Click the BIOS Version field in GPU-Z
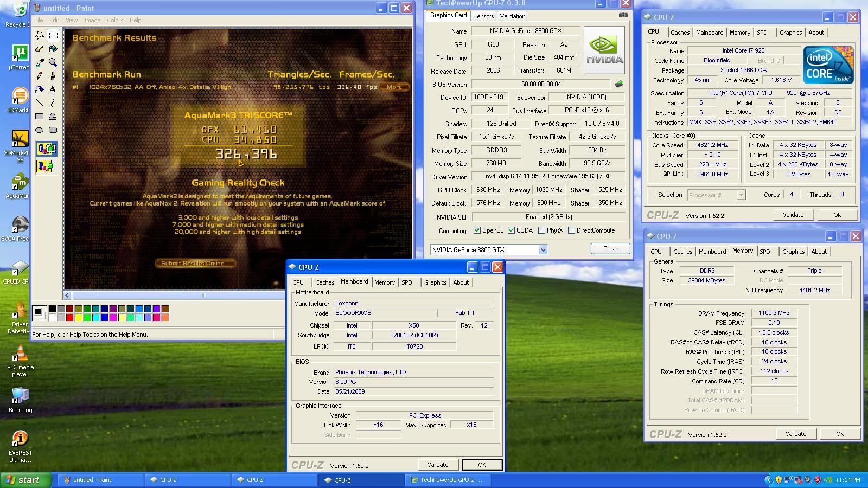 [x=541, y=84]
